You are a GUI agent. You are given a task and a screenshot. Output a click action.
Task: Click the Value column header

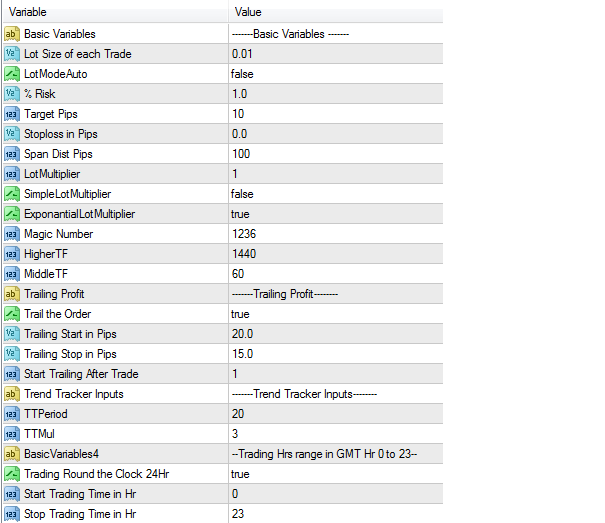[x=248, y=12]
